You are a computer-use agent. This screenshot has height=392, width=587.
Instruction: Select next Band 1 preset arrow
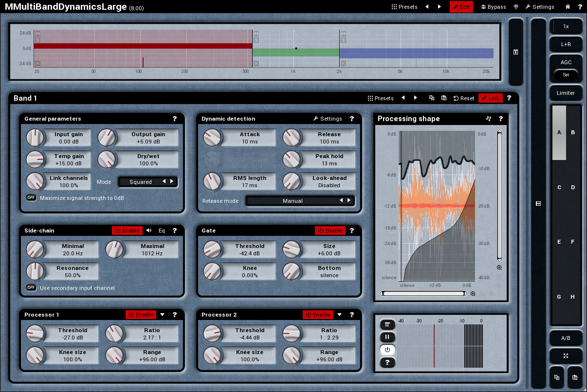(415, 98)
